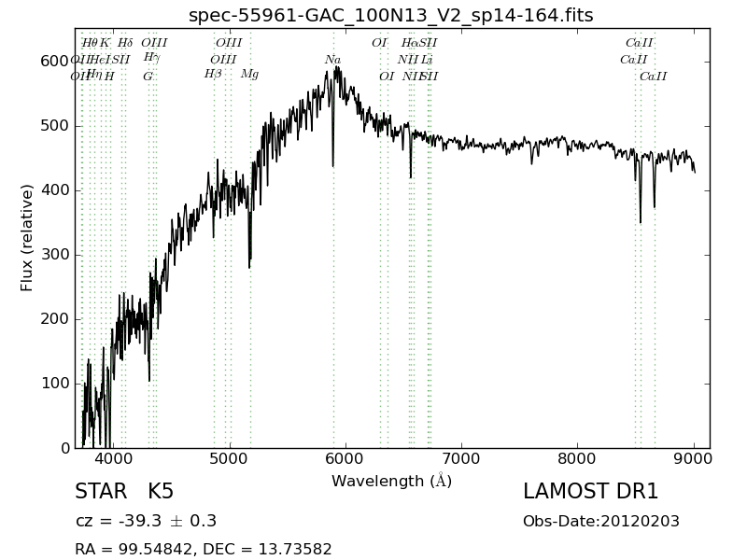Click the 'LAMOST DR1' survey label

[x=590, y=492]
